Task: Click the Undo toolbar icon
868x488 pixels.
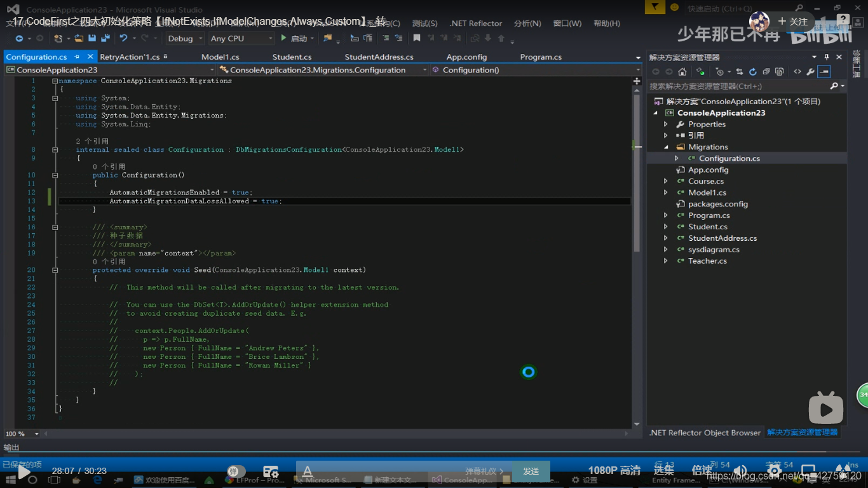Action: coord(123,38)
